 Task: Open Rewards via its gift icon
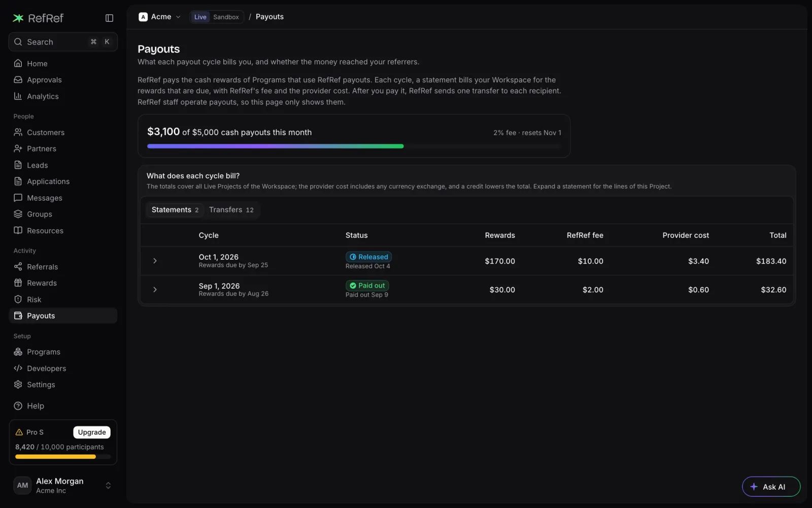click(x=18, y=283)
